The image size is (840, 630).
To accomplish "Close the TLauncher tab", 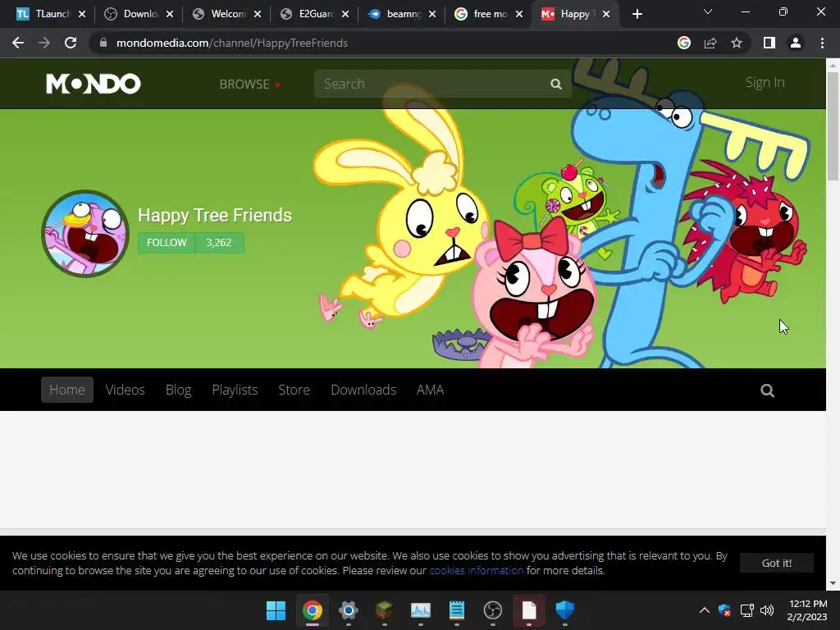I will click(x=82, y=15).
